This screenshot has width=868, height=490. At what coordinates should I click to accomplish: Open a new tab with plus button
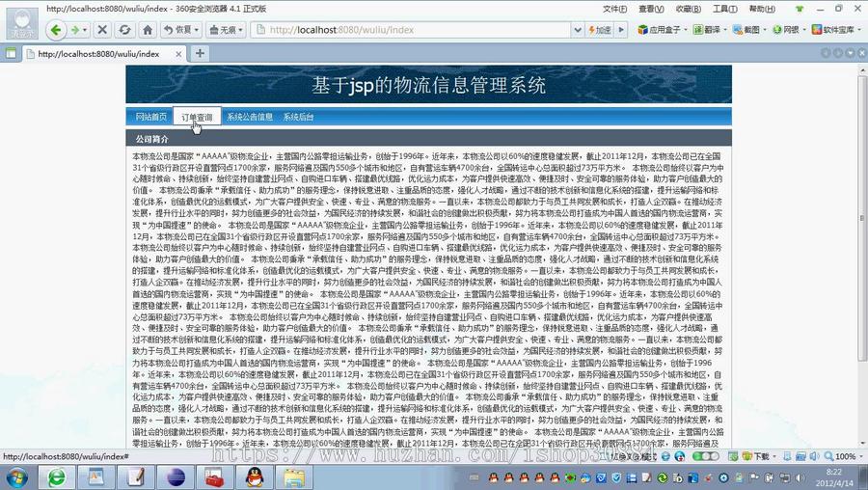[200, 53]
